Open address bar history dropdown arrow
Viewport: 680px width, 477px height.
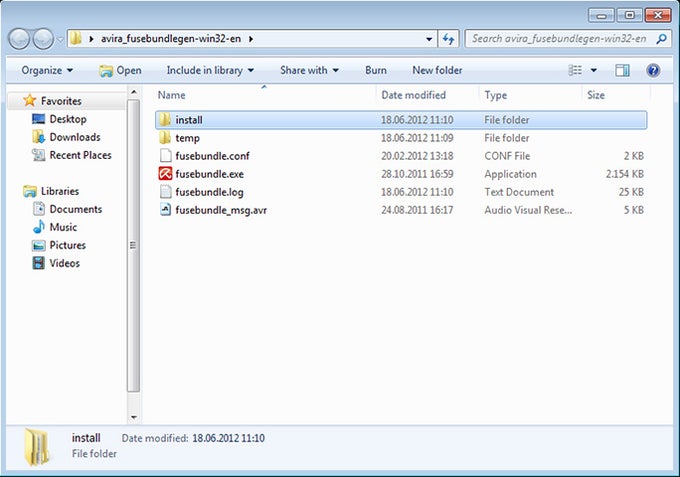[x=429, y=39]
